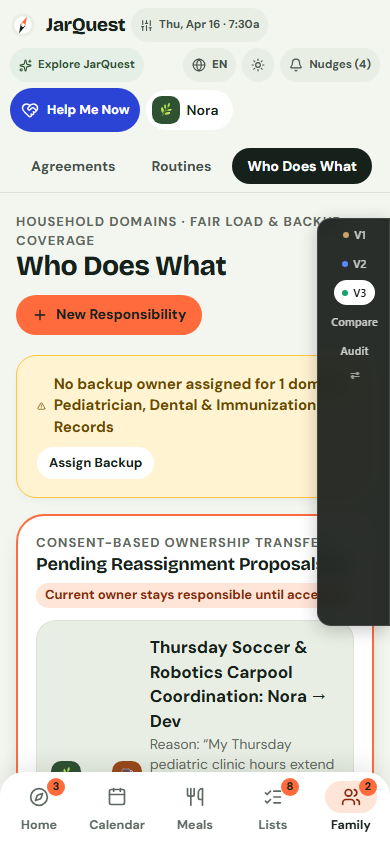
Task: Create a New Responsibility
Action: pyautogui.click(x=109, y=315)
